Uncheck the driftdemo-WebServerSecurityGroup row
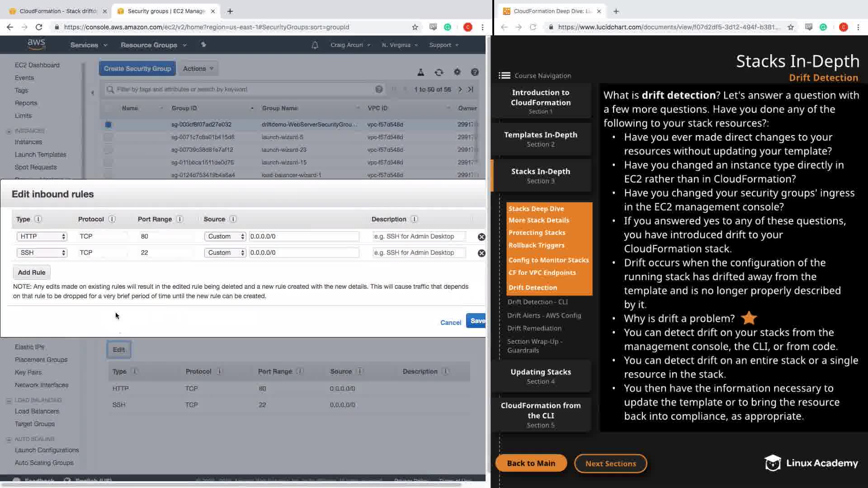The height and width of the screenshot is (488, 868). pos(108,125)
